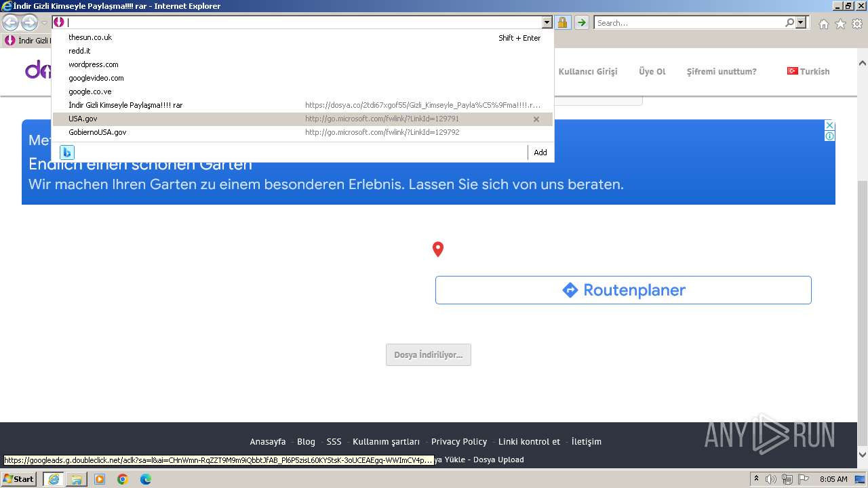Open the Şifremi unuttum? link

tap(722, 71)
